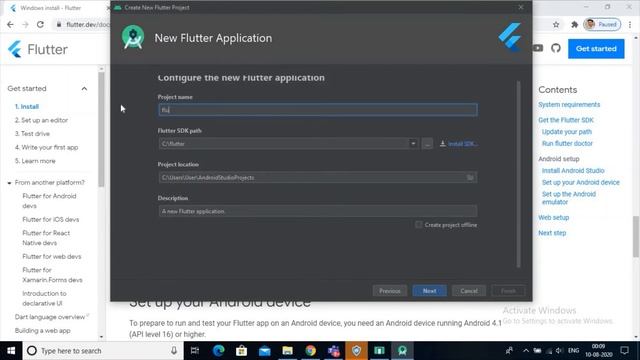Click the Project name input field
The width and height of the screenshot is (640, 360).
click(x=318, y=110)
